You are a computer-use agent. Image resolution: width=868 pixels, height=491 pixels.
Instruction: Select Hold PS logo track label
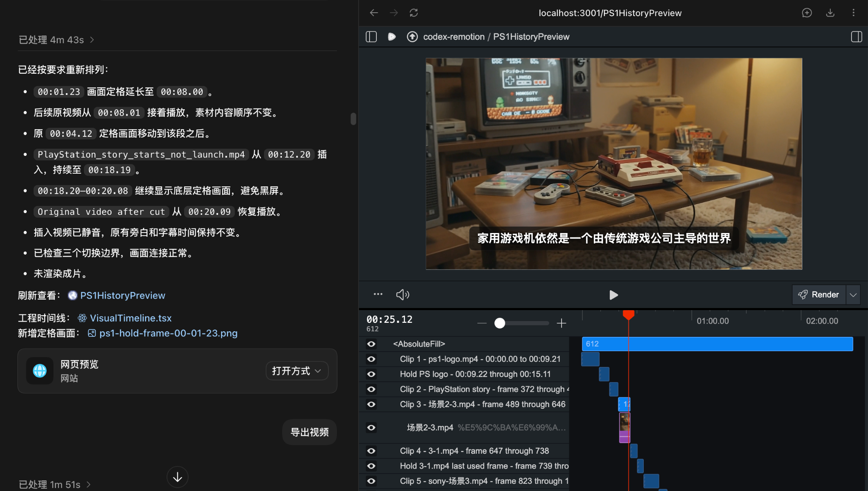pyautogui.click(x=475, y=374)
